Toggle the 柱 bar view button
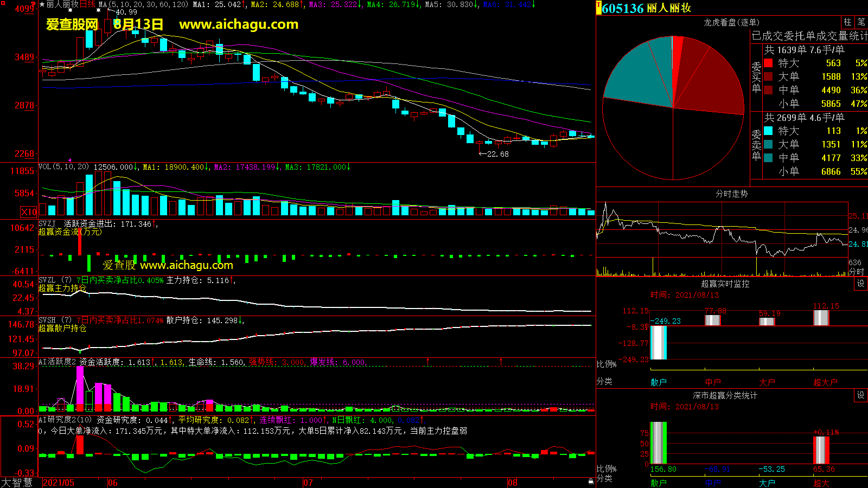Image resolution: width=868 pixels, height=488 pixels. click(x=847, y=22)
